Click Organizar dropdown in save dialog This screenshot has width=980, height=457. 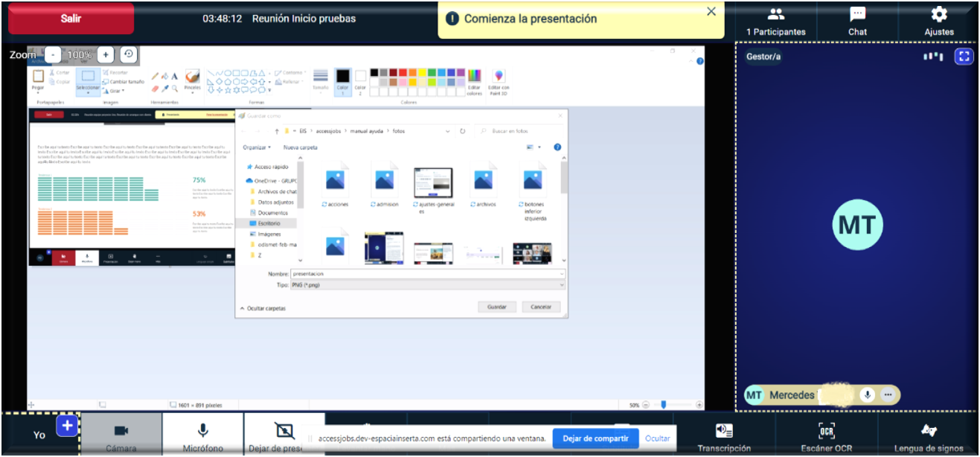pyautogui.click(x=257, y=147)
